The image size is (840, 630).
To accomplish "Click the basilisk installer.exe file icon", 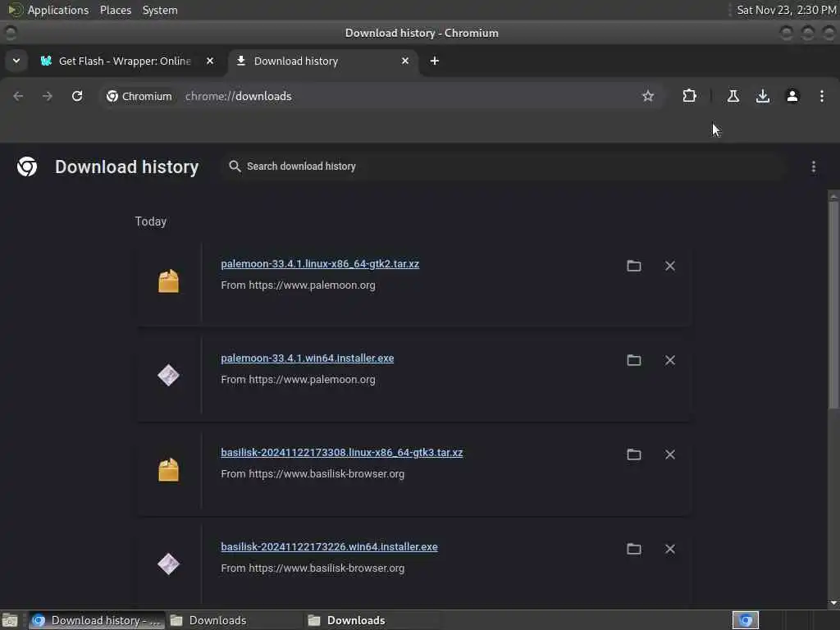I will [x=168, y=564].
